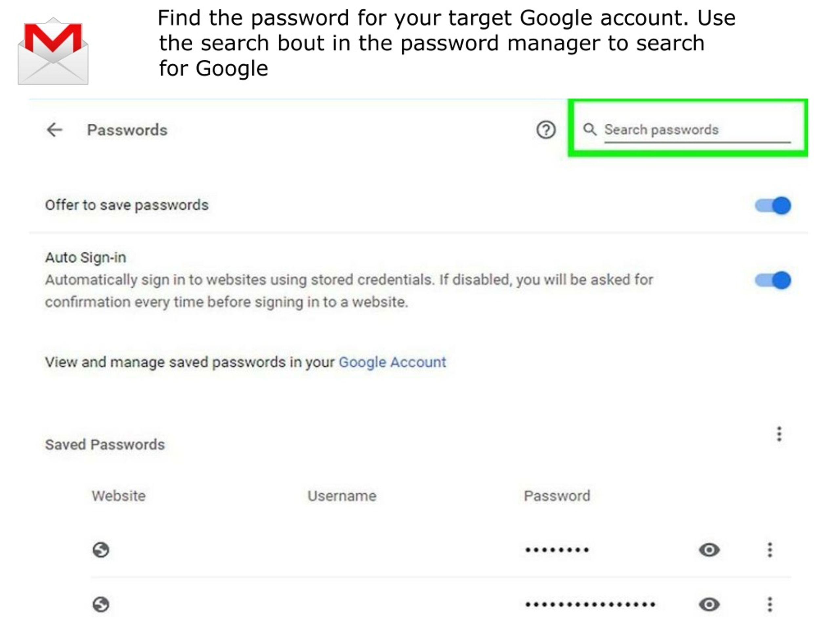The height and width of the screenshot is (630, 840).
Task: Click the magnifier icon in search box
Action: (x=590, y=130)
